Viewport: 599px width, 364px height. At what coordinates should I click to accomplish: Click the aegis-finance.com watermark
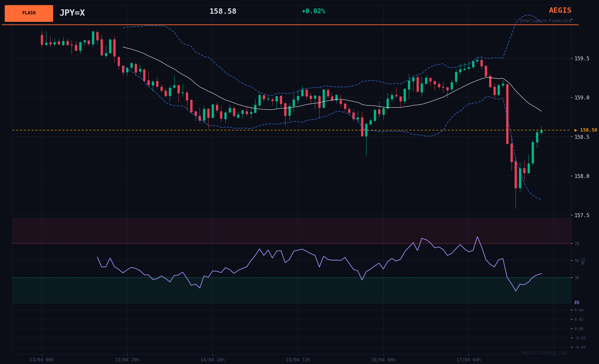pos(544,352)
